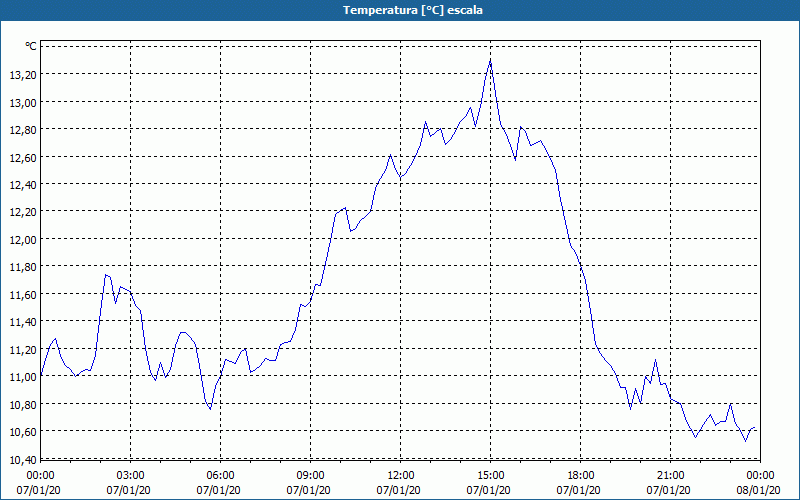Click the 12,80 y-axis label
The width and height of the screenshot is (800, 500).
point(23,130)
